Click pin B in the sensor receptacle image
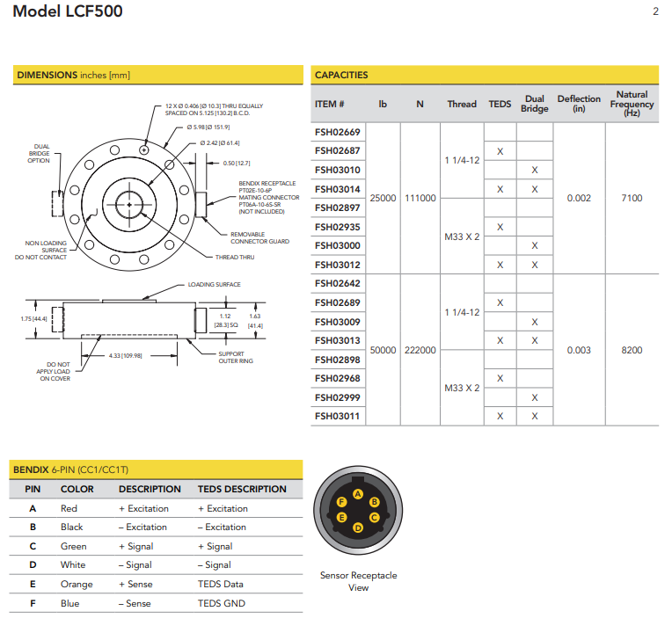Screen dimensions: 672x633 374,502
